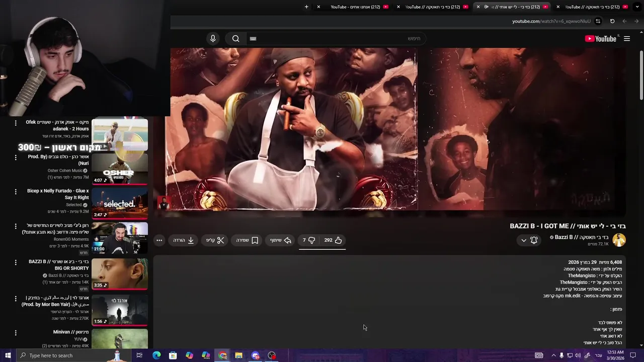Open File Explorer from the taskbar
The height and width of the screenshot is (362, 644).
[238, 355]
